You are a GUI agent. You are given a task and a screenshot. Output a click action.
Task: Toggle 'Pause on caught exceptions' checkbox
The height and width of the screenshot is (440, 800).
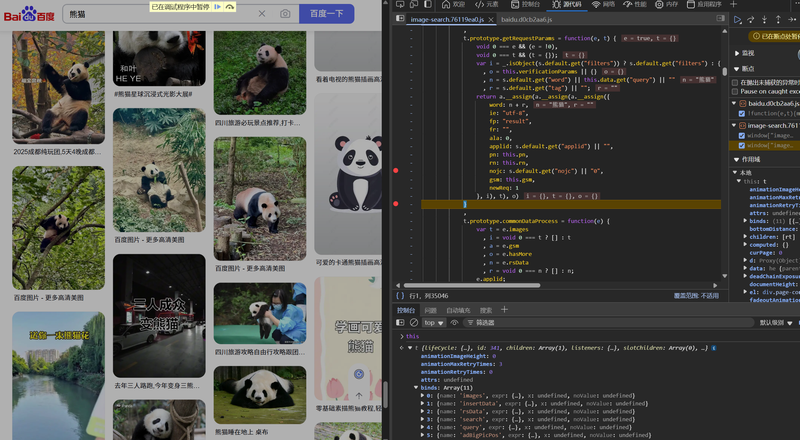[737, 91]
